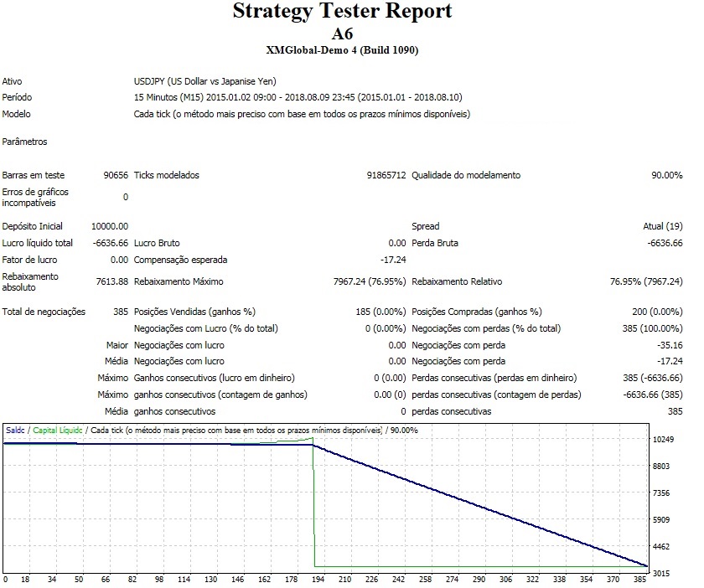704x588 pixels.
Task: Select the "Fator de lucro" label
Action: pos(29,260)
